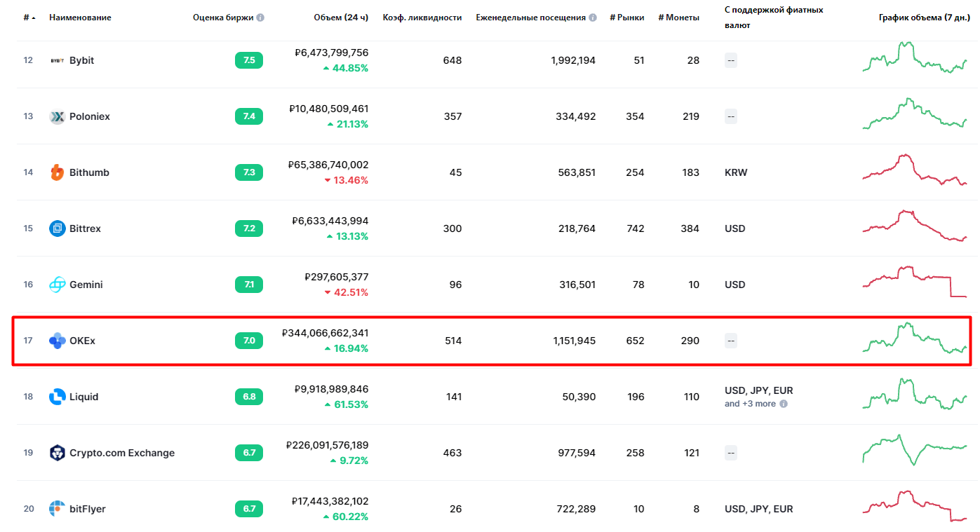Click the Crypto.com Exchange logo
The image size is (980, 532).
(58, 453)
